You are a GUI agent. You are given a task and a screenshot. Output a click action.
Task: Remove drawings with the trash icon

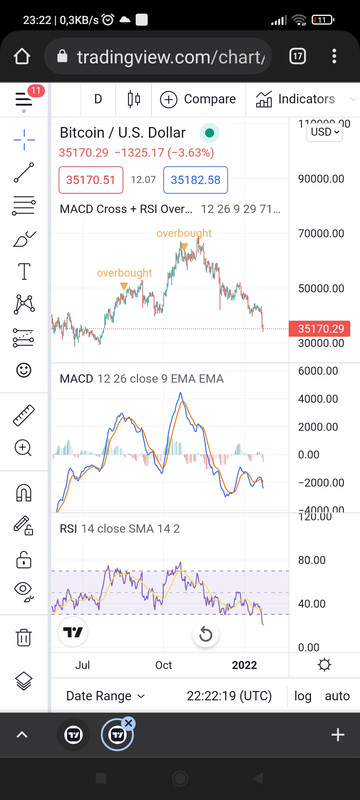pyautogui.click(x=24, y=637)
